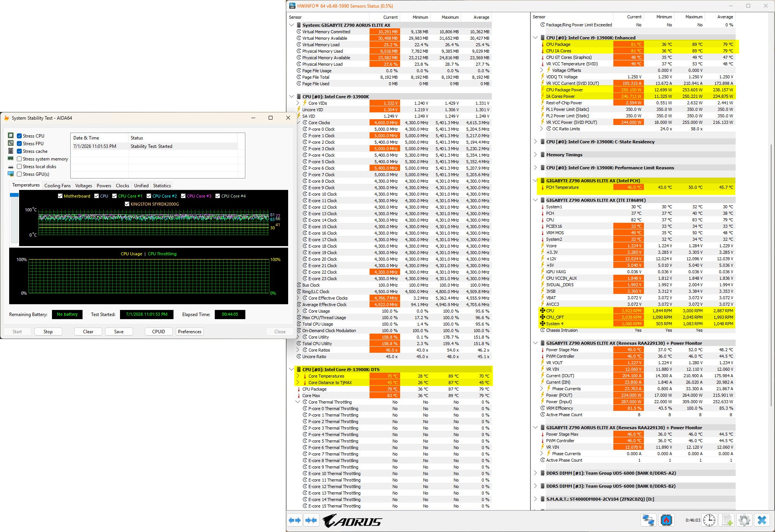Collapse the System GIGABYTE Z790 AORUS ELITE AX section
Screen dimensions: 775x532
pos(292,25)
